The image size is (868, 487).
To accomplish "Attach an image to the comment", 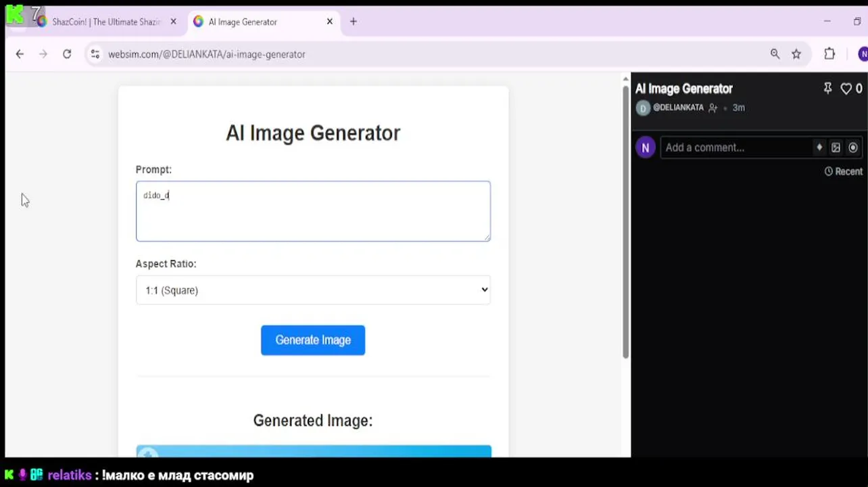I will click(x=836, y=147).
